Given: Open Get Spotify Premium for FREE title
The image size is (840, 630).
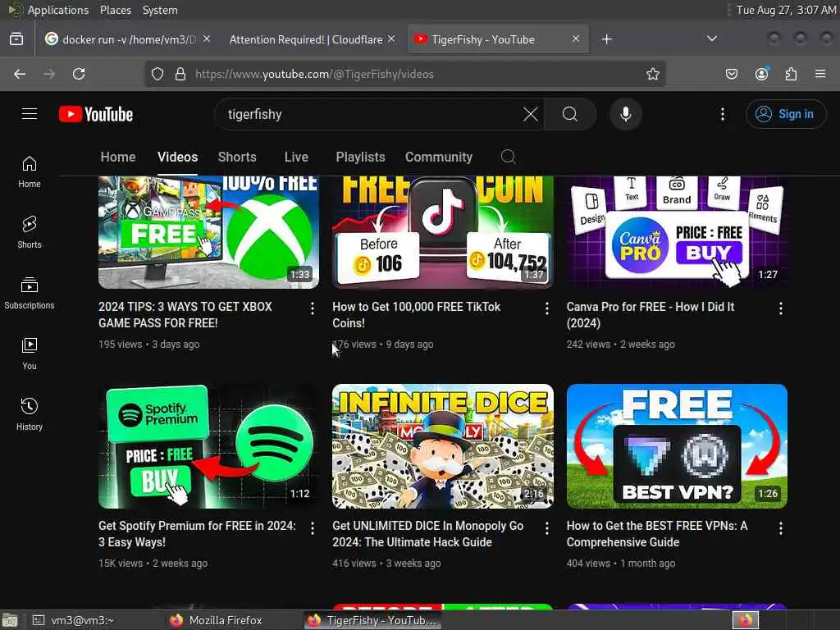Looking at the screenshot, I should pos(197,534).
